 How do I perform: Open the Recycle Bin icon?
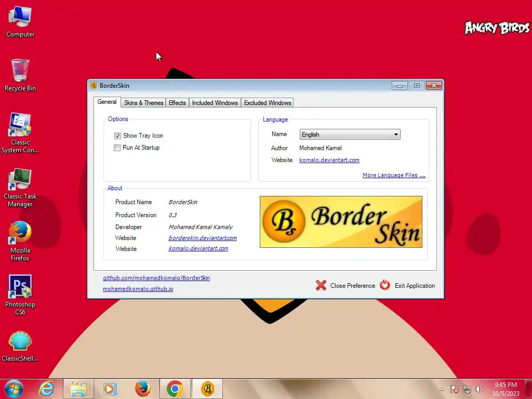[20, 75]
